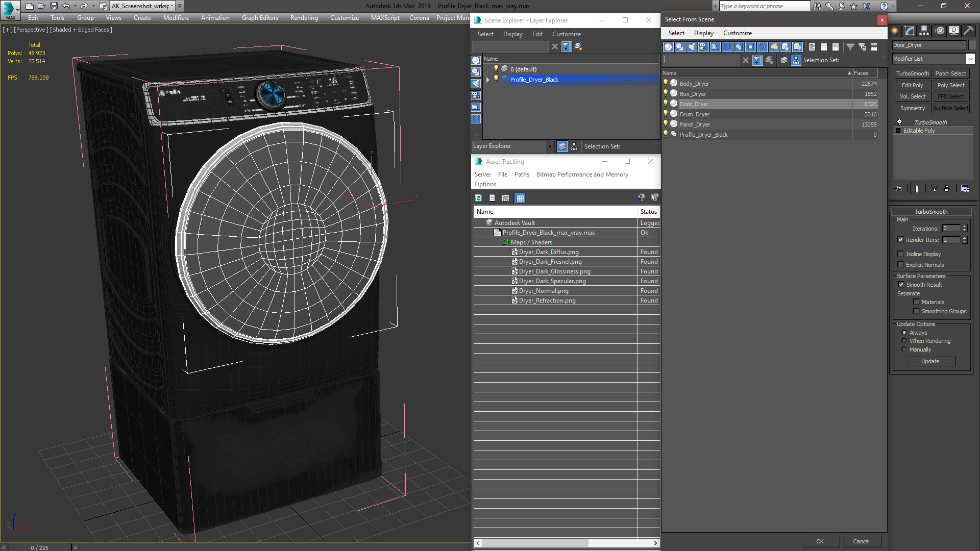Open Paths menu in Asset Tracking

coord(522,174)
